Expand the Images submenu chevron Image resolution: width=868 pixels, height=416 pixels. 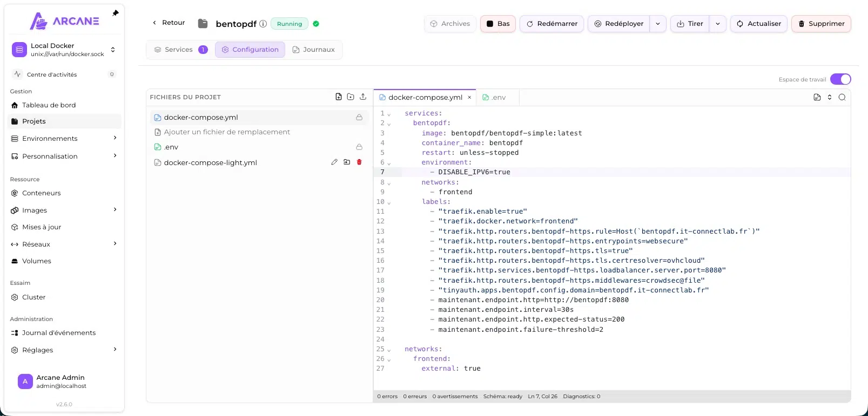click(x=115, y=210)
